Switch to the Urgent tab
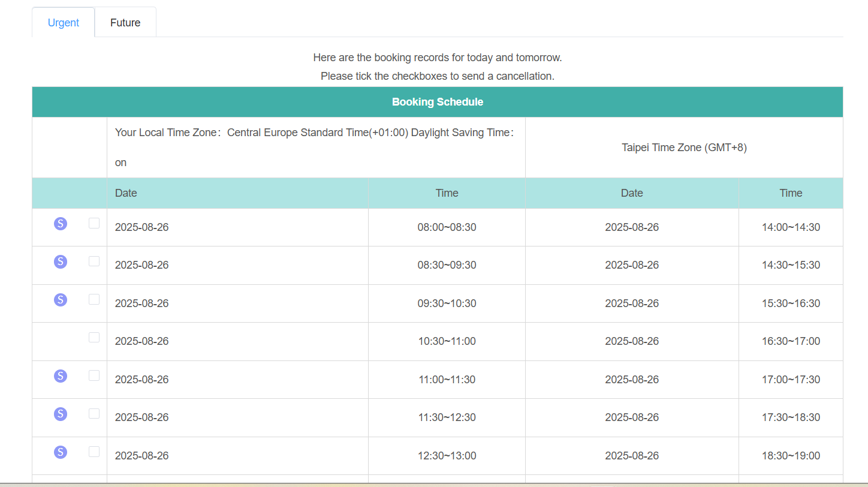Viewport: 868px width, 487px height. 64,23
